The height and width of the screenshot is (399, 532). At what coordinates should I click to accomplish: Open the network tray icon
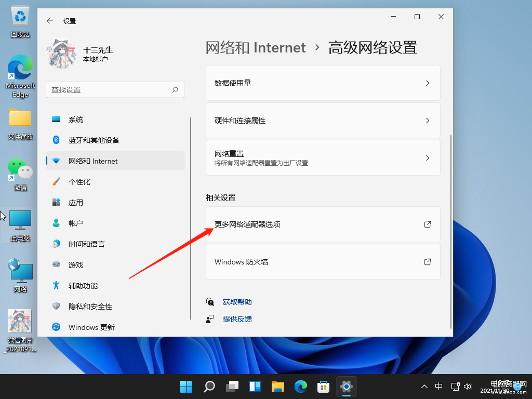pyautogui.click(x=455, y=387)
